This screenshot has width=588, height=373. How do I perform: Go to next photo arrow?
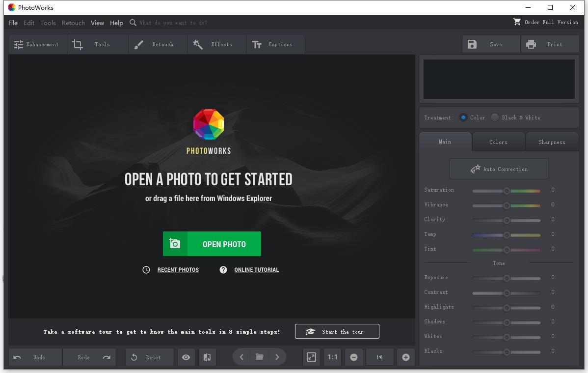tap(277, 357)
